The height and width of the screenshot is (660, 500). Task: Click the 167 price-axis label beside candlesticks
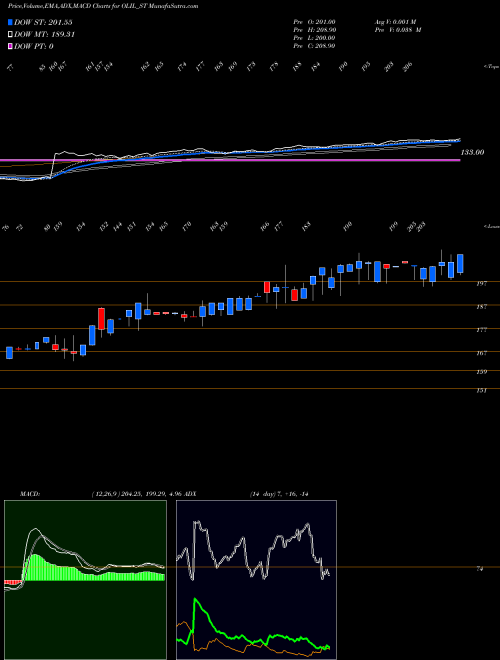[481, 353]
